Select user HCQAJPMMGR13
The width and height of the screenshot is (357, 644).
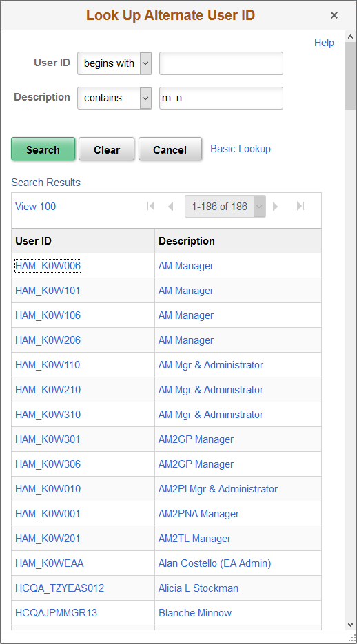point(57,613)
